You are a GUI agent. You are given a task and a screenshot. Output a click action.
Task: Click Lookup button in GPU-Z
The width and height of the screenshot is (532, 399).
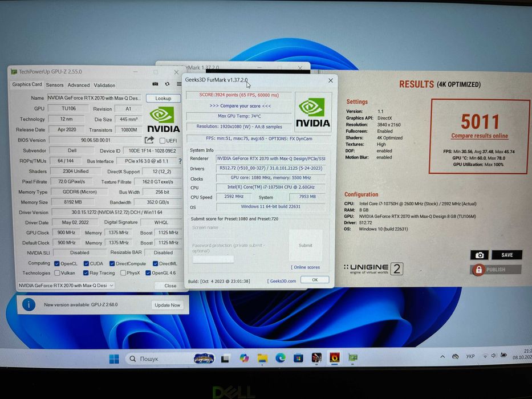coord(163,99)
